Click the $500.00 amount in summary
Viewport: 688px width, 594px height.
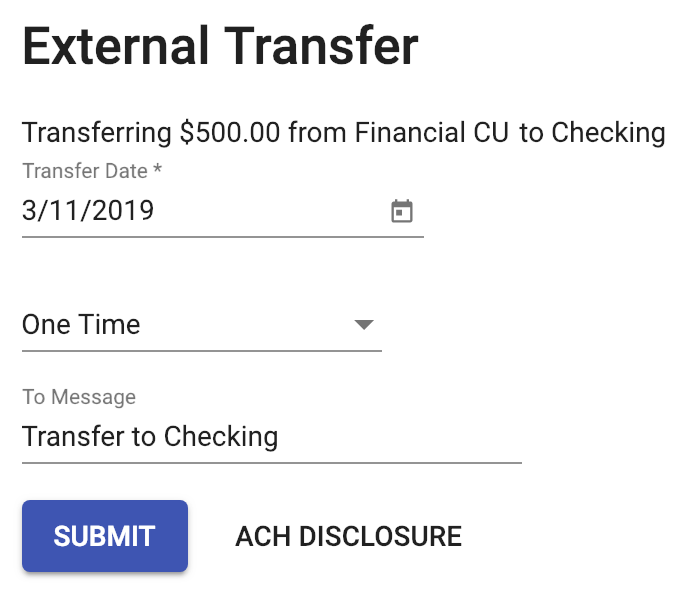230,133
